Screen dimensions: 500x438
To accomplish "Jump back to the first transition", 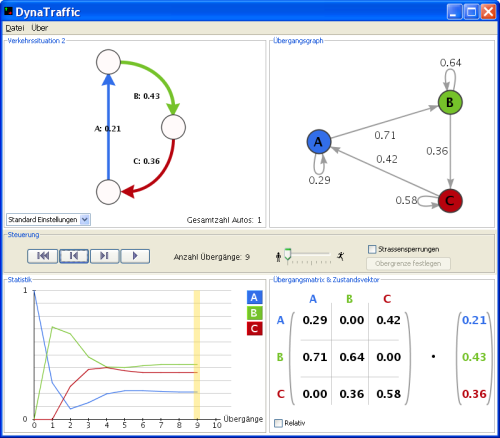I will (42, 256).
